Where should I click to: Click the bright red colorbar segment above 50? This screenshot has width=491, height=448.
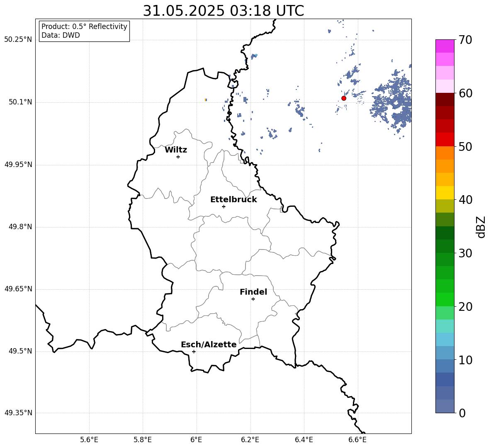click(445, 140)
